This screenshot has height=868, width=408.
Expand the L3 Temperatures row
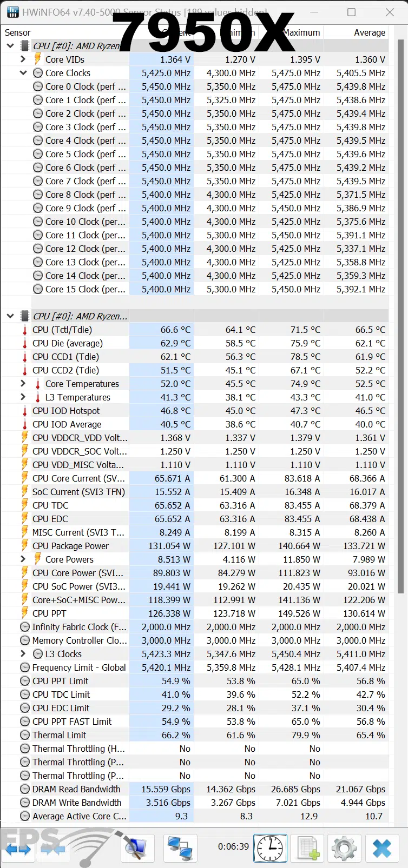click(23, 397)
